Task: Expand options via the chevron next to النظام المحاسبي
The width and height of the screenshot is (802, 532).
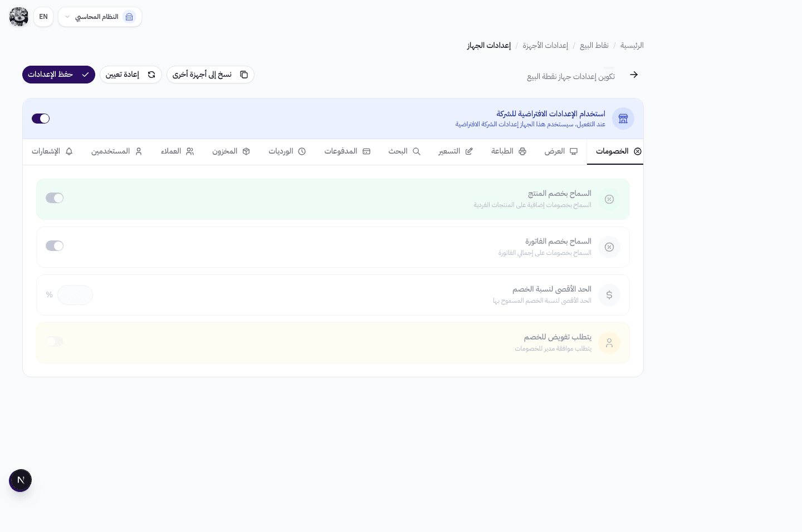Action: (67, 17)
